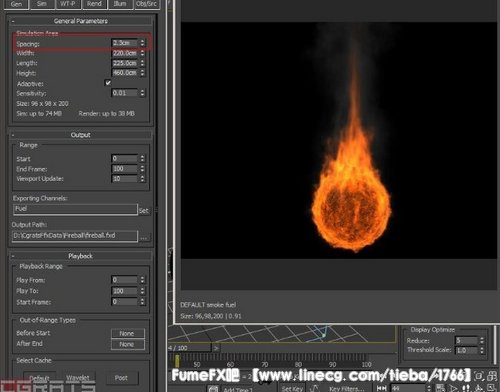500x392 pixels.
Task: Toggle the Adaptive checkbox
Action: 108,83
